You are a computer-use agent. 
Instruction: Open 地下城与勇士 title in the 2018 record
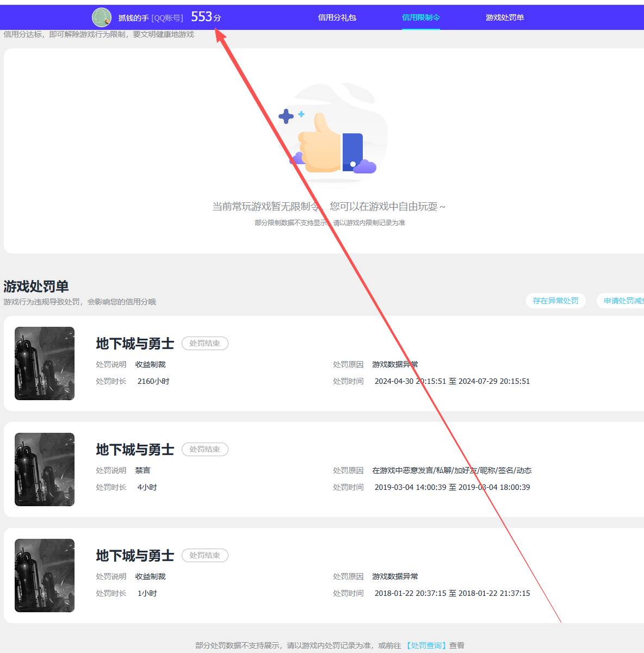pyautogui.click(x=135, y=556)
